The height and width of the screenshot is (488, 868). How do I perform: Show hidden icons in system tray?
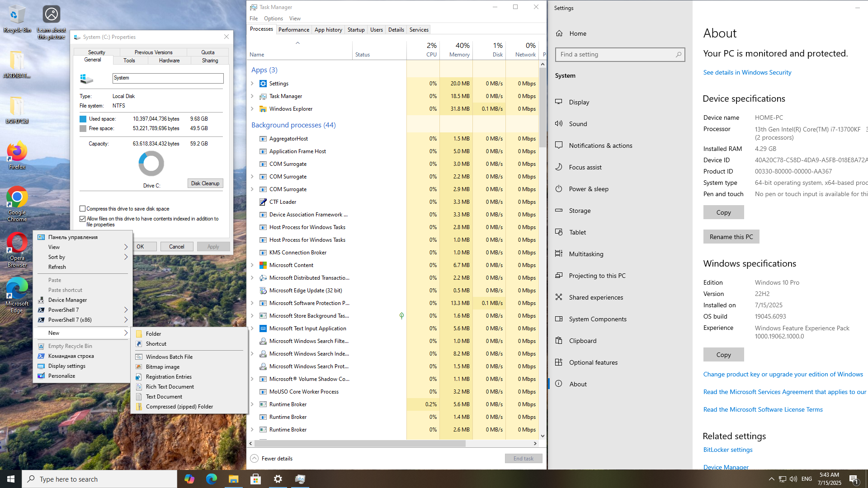[x=771, y=479]
